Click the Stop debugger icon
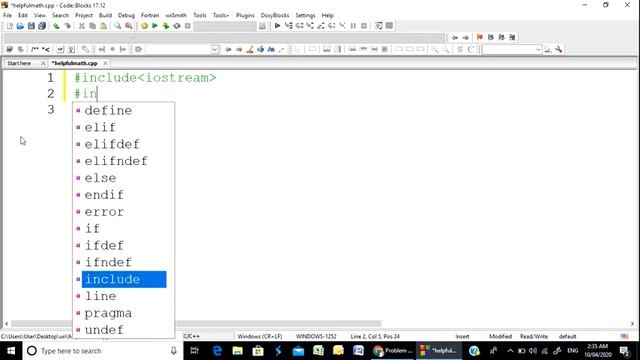 (x=364, y=26)
